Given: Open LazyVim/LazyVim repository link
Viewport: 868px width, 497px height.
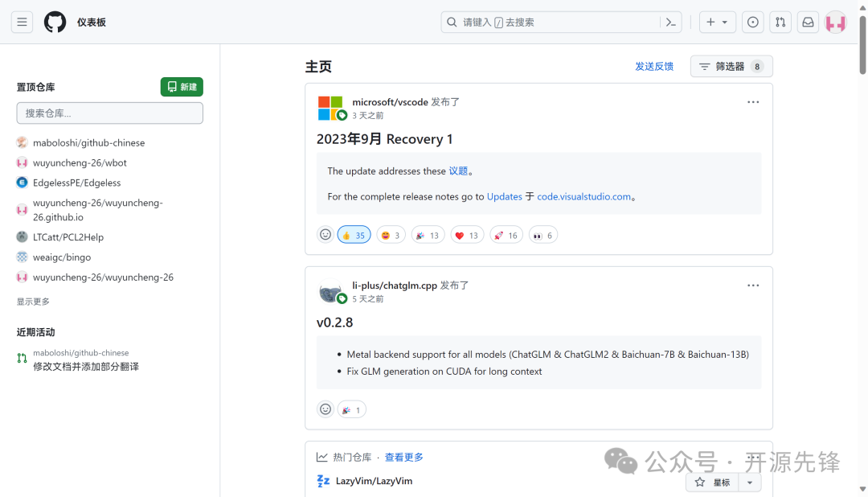Looking at the screenshot, I should (375, 481).
